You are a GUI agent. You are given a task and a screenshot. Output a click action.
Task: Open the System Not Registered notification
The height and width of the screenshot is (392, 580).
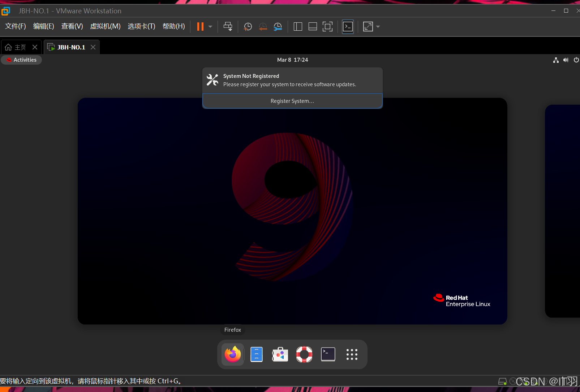(292, 80)
